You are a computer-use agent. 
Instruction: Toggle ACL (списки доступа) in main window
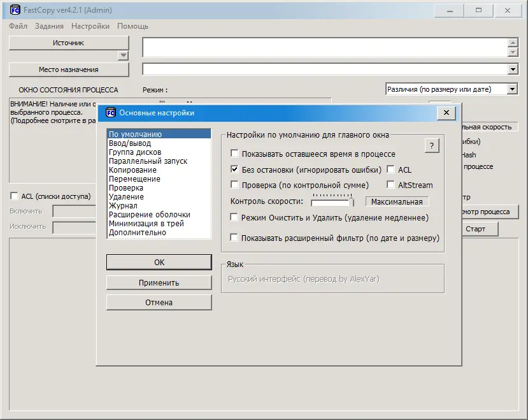point(14,196)
